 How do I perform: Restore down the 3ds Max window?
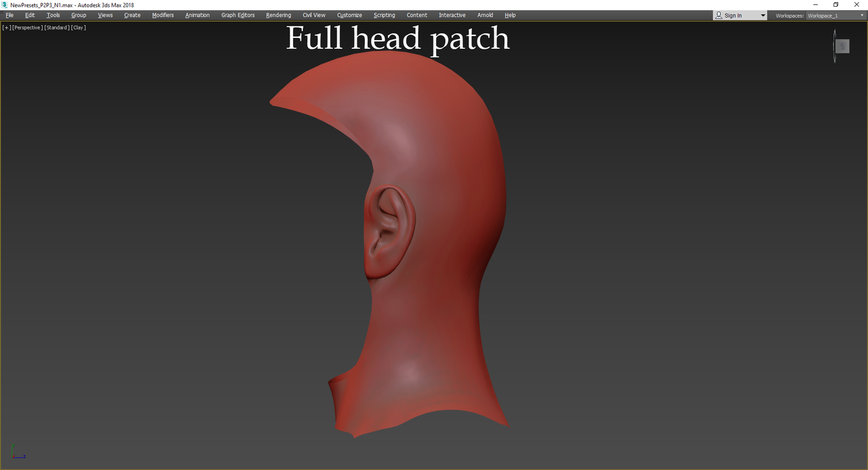(835, 5)
